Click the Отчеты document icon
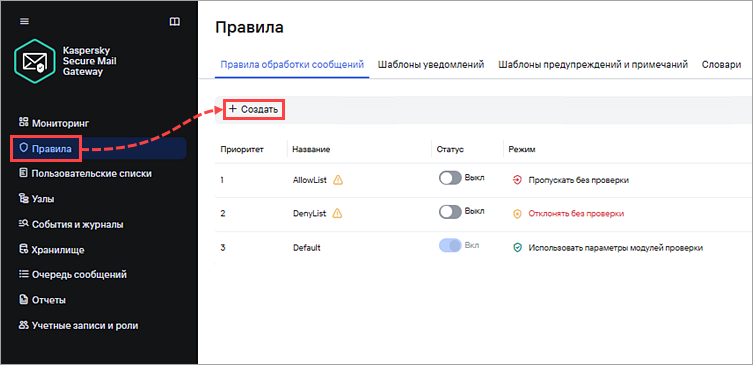The image size is (753, 365). pos(23,300)
